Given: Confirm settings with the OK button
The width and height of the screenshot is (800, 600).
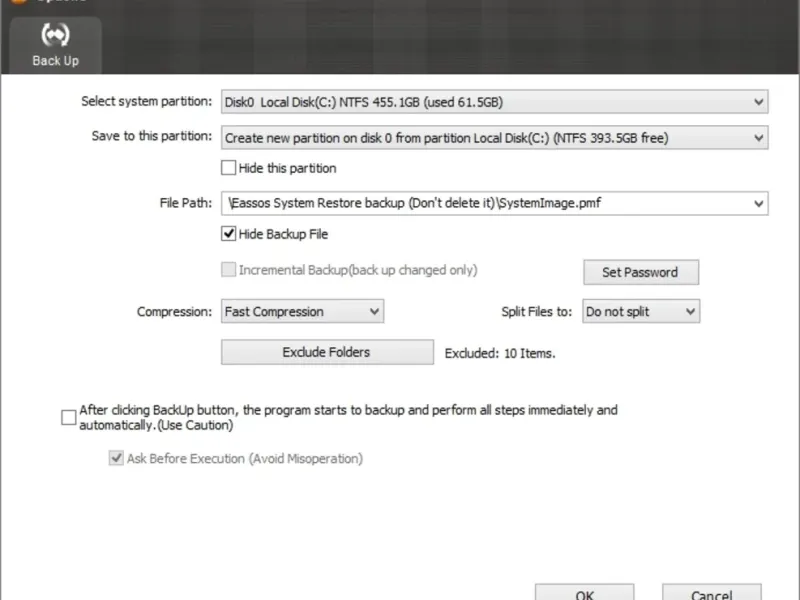Looking at the screenshot, I should pos(584,593).
